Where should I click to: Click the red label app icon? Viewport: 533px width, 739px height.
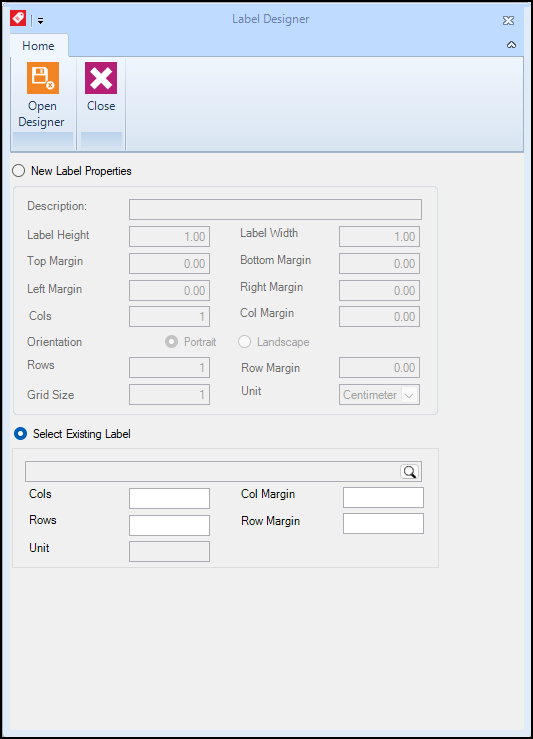point(18,18)
